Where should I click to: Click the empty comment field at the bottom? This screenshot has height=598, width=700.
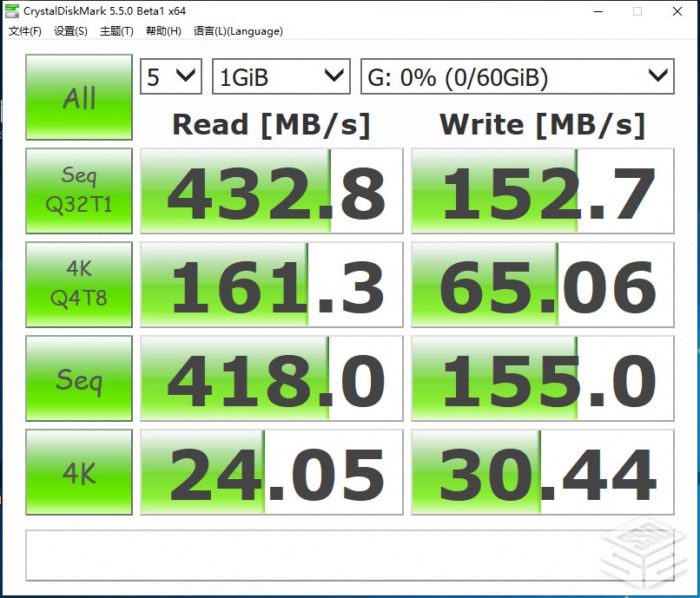tap(349, 555)
